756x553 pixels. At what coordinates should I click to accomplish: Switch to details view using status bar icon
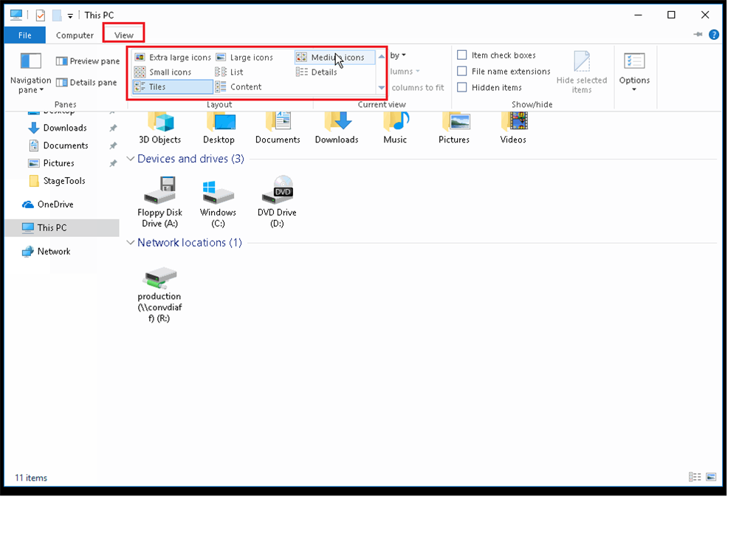(695, 477)
